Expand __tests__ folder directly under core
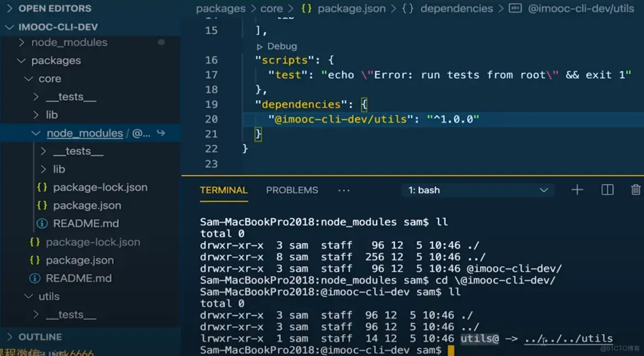Viewport: 644px width, 356px height. tap(71, 96)
